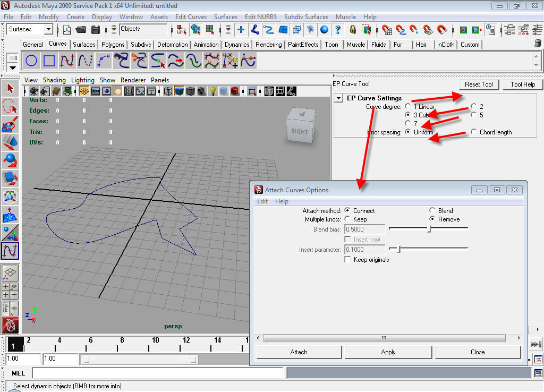544x392 pixels.
Task: Select the Scale tool in toolbox
Action: tap(10, 178)
